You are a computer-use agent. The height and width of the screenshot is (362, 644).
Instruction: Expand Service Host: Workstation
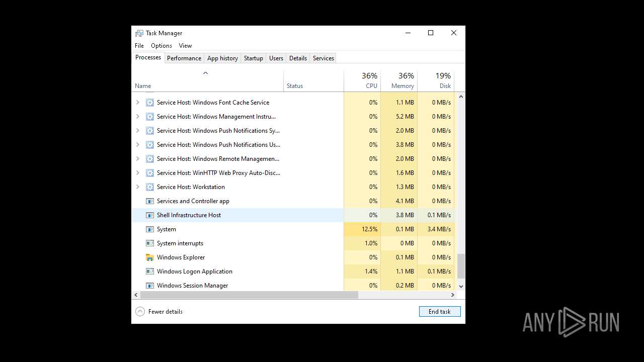point(138,187)
